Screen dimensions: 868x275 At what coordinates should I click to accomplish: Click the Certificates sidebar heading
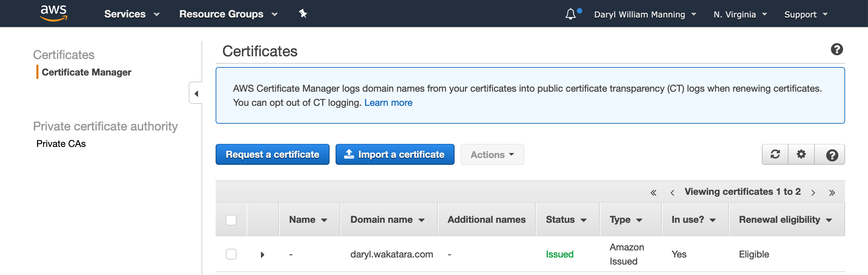pos(64,55)
